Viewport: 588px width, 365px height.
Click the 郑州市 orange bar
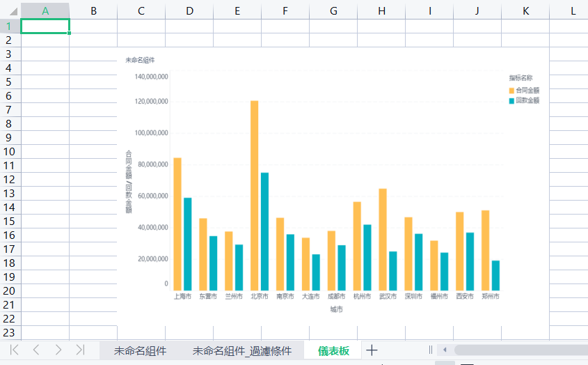(485, 251)
